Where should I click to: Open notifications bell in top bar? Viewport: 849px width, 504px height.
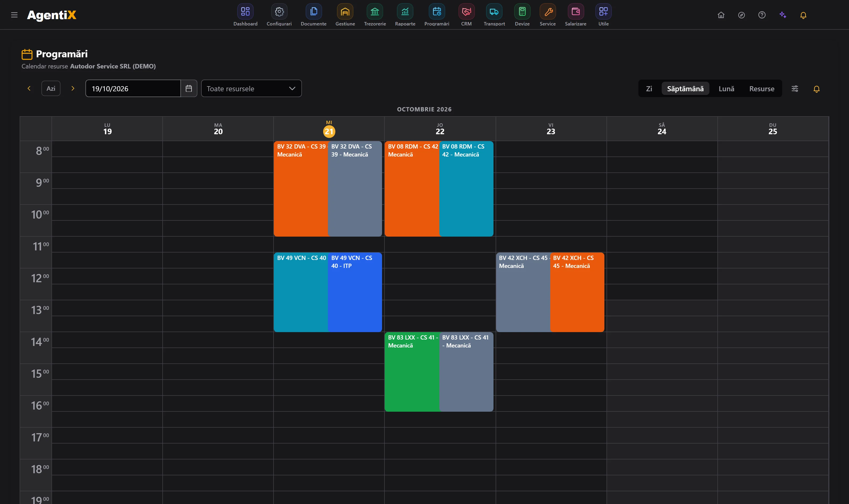click(803, 15)
